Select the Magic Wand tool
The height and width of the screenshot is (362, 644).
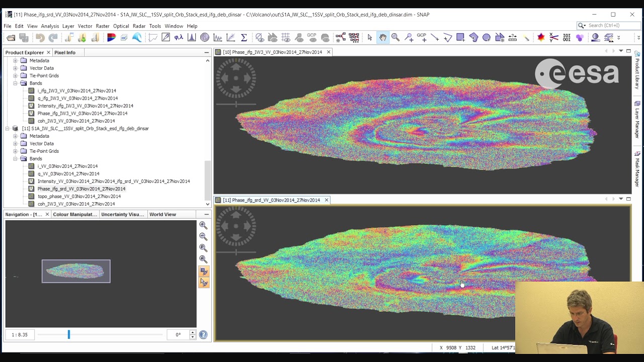click(x=526, y=38)
